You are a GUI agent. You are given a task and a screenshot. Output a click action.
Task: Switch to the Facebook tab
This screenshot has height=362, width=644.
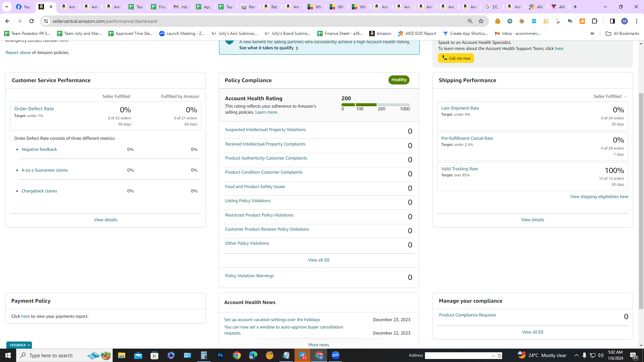23,7
